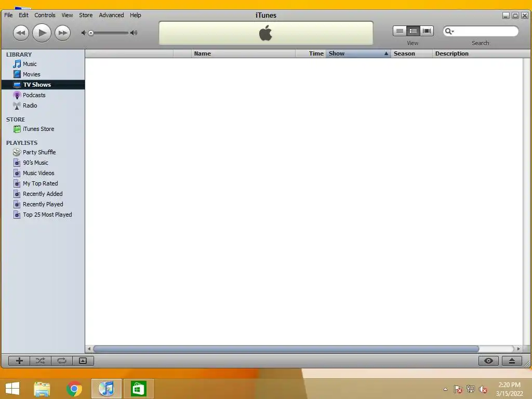Adjust the volume slider track
This screenshot has width=532, height=399.
click(x=109, y=33)
